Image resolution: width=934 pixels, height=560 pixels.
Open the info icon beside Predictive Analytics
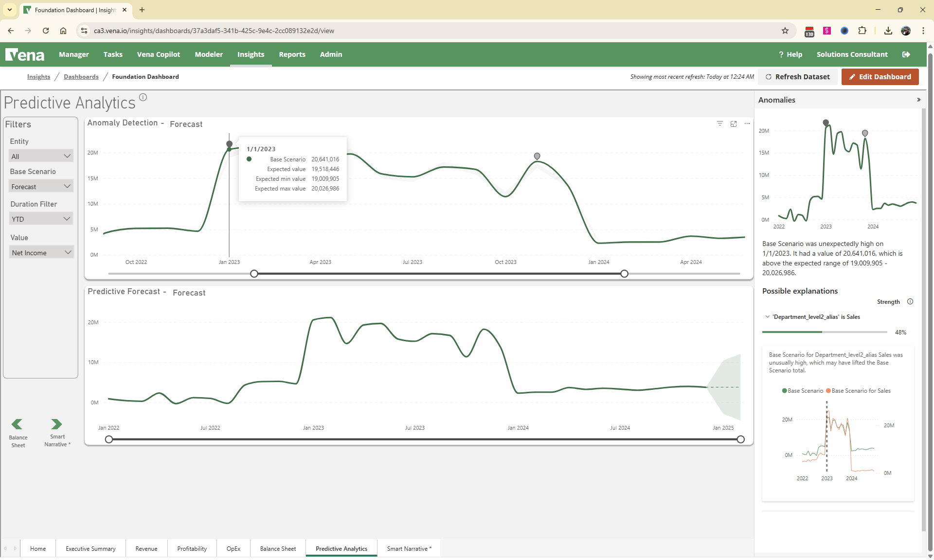[143, 97]
